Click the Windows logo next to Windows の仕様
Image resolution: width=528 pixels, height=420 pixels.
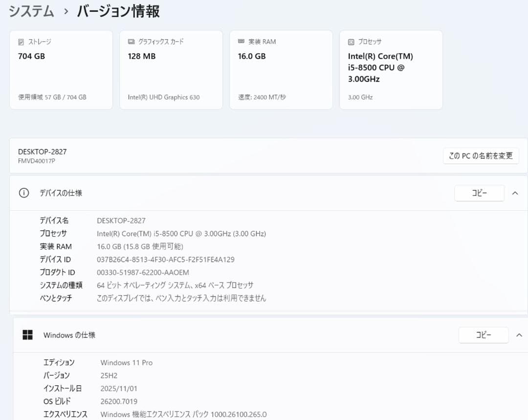(27, 334)
